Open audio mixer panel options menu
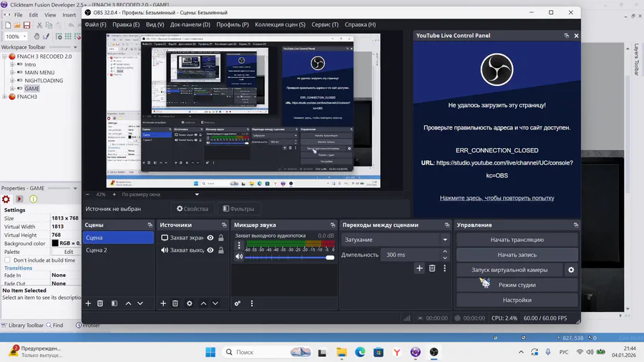Image resolution: width=644 pixels, height=362 pixels. pyautogui.click(x=252, y=303)
